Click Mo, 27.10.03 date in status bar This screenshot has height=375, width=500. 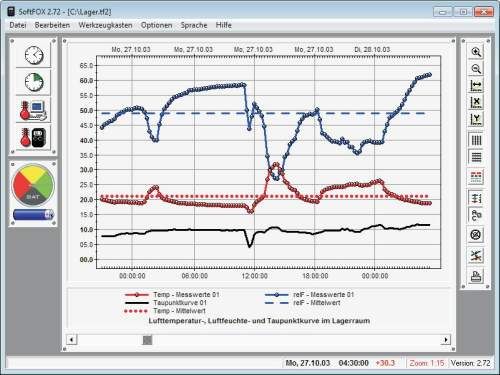(308, 363)
